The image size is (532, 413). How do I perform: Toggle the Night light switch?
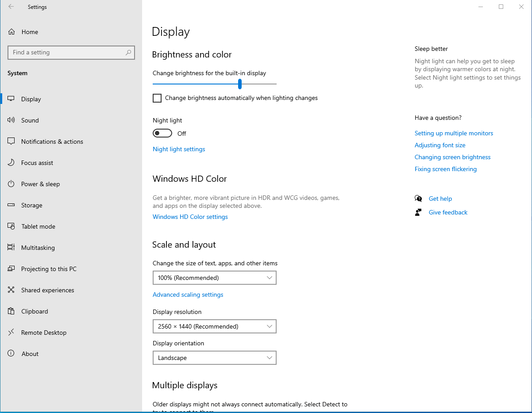(x=162, y=134)
